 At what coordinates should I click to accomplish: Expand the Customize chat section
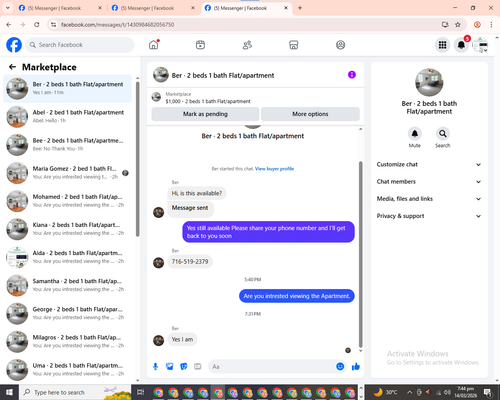click(429, 164)
